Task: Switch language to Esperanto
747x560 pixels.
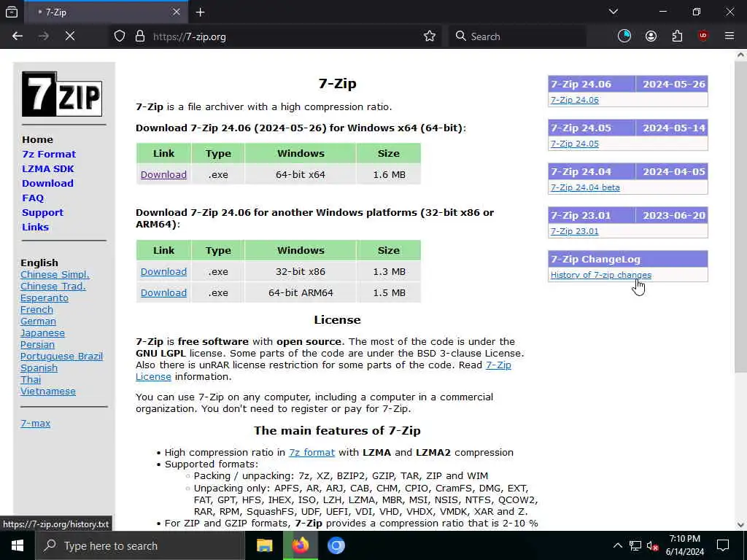Action: coord(44,298)
